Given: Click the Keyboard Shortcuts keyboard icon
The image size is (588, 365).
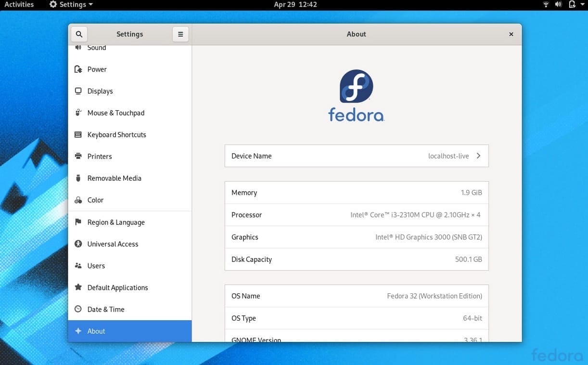Looking at the screenshot, I should coord(78,135).
